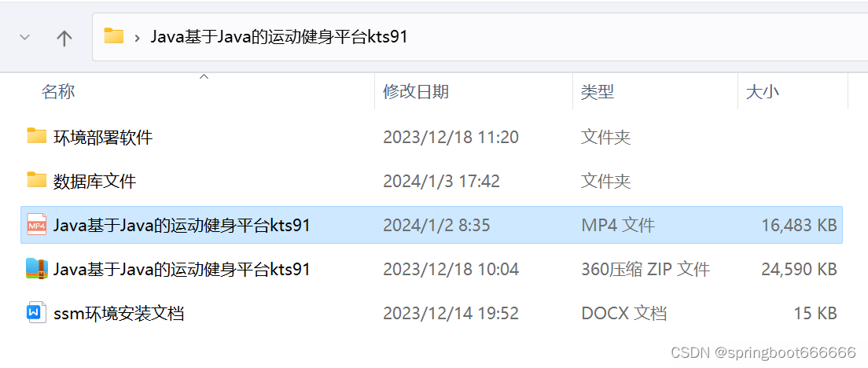
Task: Sort by 名称 column header
Action: [59, 91]
